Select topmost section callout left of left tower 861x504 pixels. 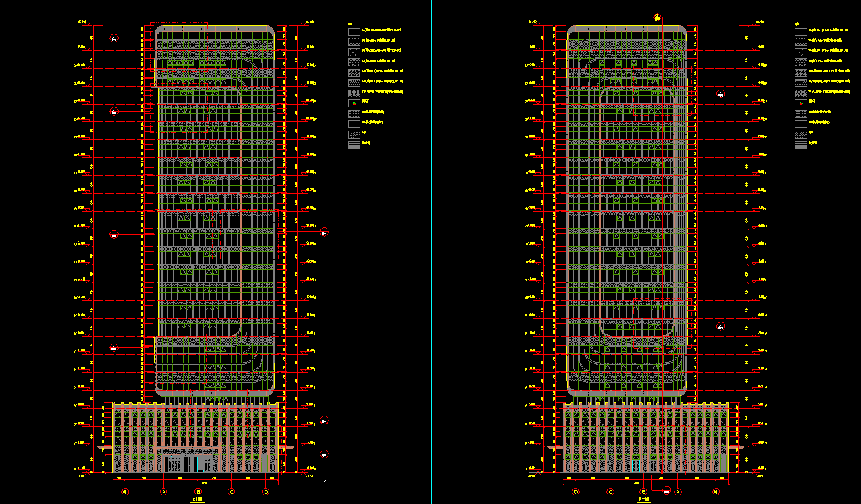[x=115, y=38]
